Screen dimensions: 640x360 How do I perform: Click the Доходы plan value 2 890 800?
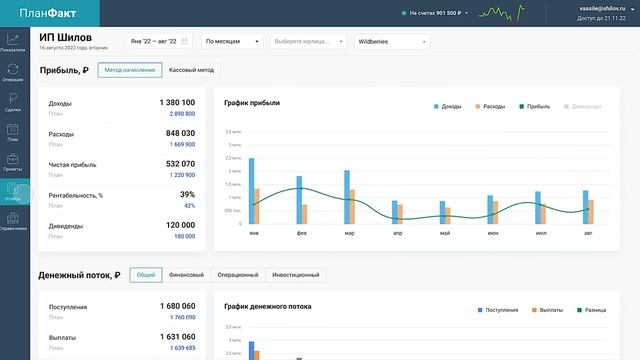(x=182, y=114)
